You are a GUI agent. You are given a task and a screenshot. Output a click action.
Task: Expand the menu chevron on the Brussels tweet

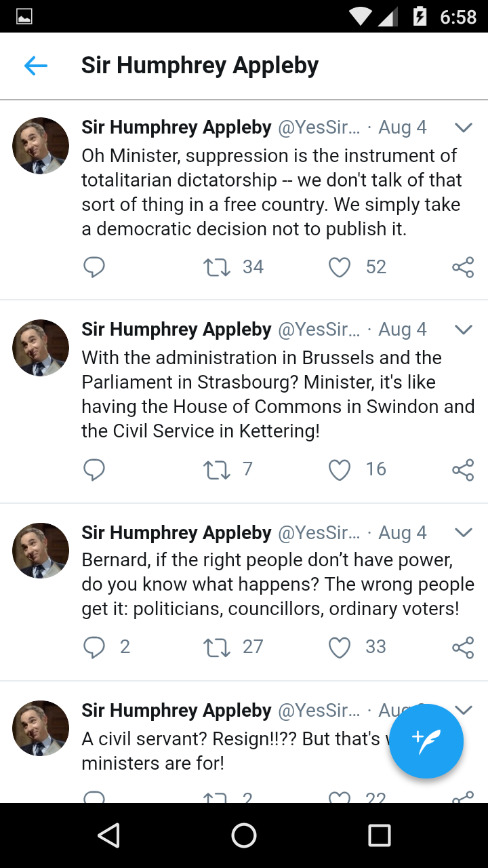[x=463, y=330]
